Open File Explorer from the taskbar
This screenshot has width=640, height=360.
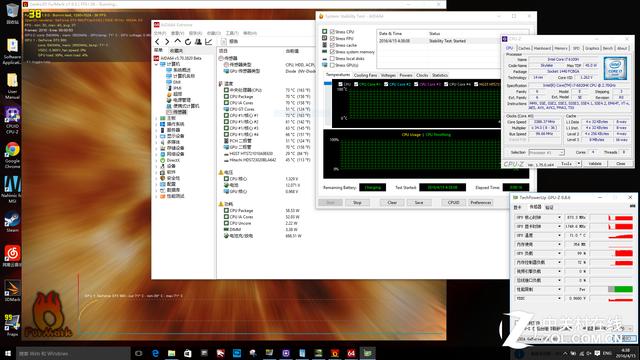click(x=171, y=353)
